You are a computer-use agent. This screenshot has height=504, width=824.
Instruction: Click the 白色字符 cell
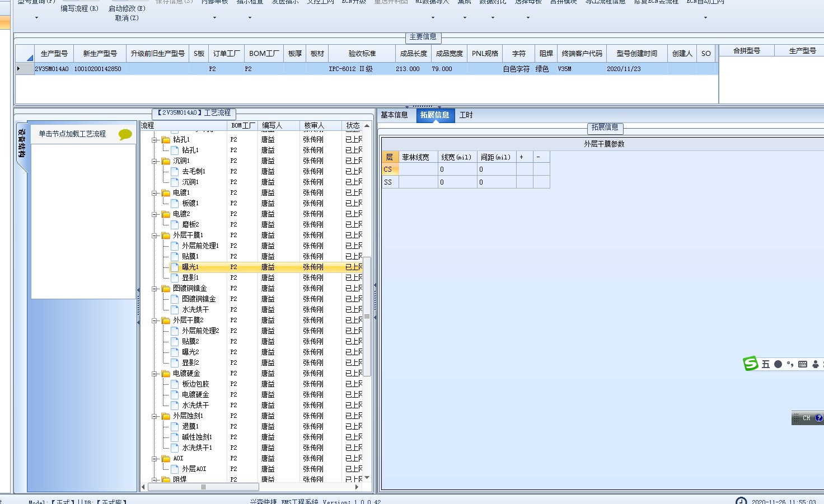click(x=518, y=69)
